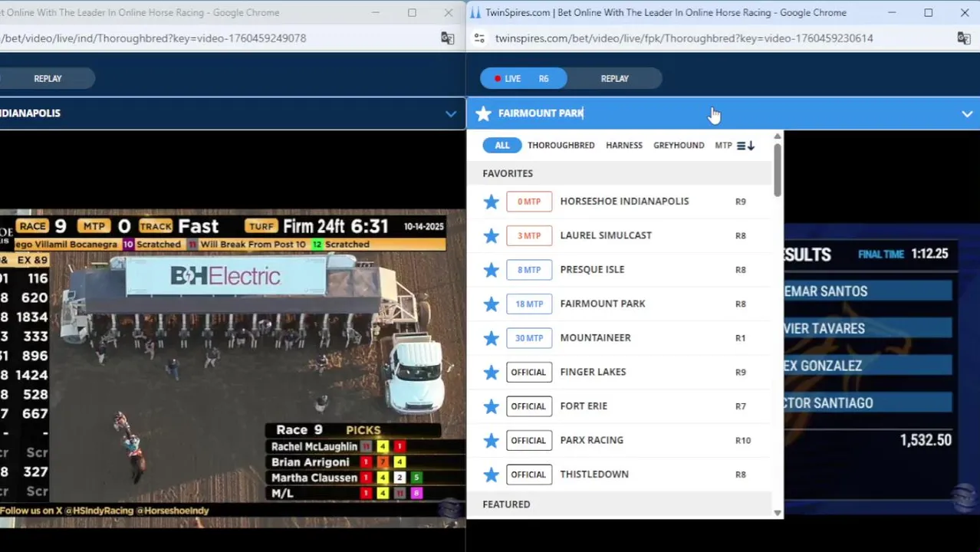
Task: Switch to LIVE R6 video in right window
Action: pos(522,78)
